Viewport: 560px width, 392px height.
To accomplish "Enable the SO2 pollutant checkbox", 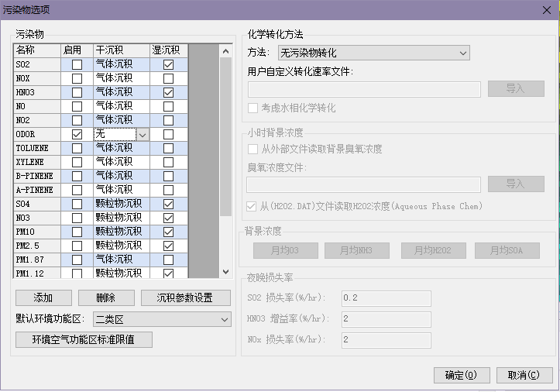I will 77,65.
